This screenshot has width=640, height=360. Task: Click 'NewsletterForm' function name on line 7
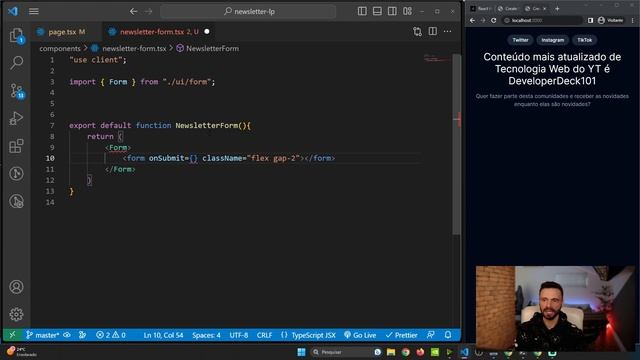207,126
